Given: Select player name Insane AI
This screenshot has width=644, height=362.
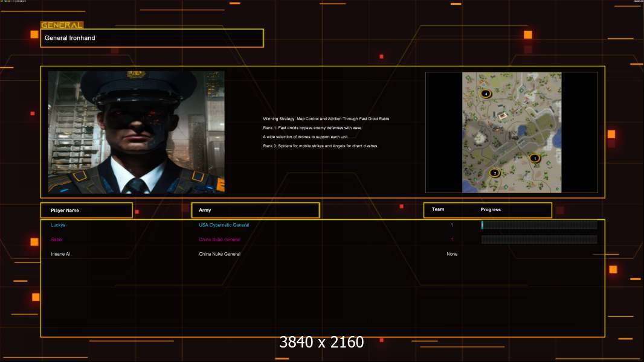Looking at the screenshot, I should pos(60,254).
